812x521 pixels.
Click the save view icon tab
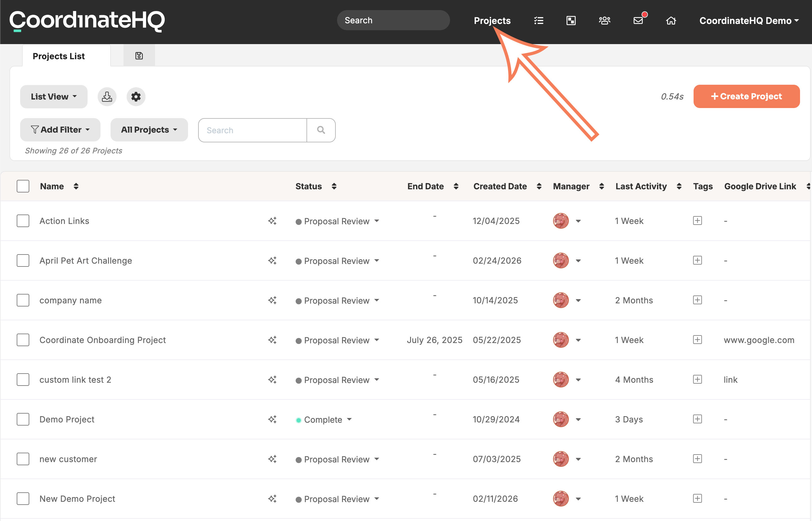tap(139, 56)
